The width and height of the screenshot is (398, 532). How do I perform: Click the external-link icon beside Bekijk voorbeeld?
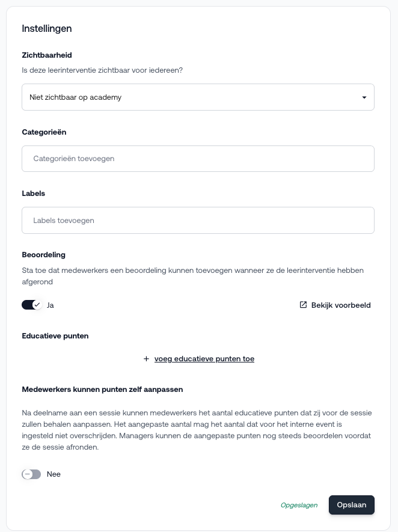tap(303, 305)
